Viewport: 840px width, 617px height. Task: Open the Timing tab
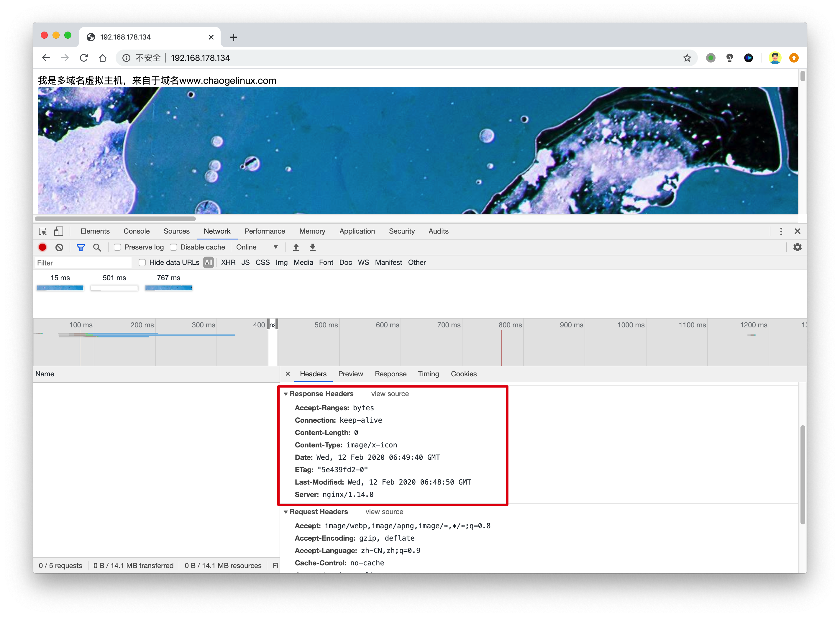point(428,374)
